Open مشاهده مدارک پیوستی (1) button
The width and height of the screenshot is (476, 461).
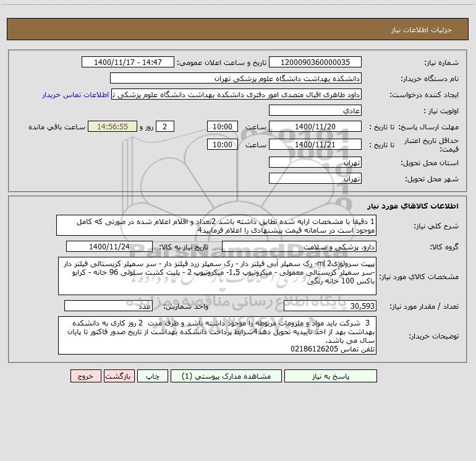[226, 376]
